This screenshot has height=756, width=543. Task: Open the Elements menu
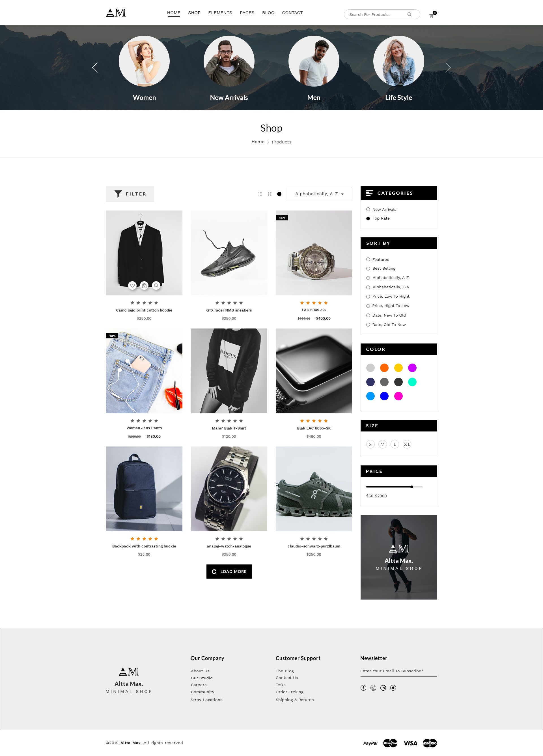coord(220,13)
